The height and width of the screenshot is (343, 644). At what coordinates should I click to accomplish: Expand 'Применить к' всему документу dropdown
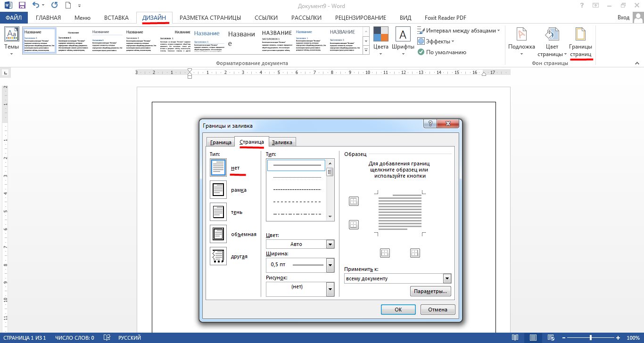pos(447,278)
